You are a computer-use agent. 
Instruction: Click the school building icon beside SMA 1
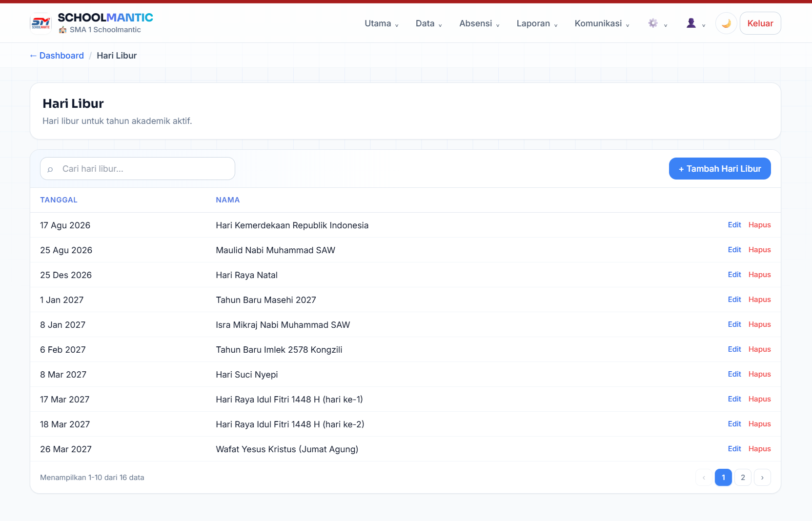62,30
